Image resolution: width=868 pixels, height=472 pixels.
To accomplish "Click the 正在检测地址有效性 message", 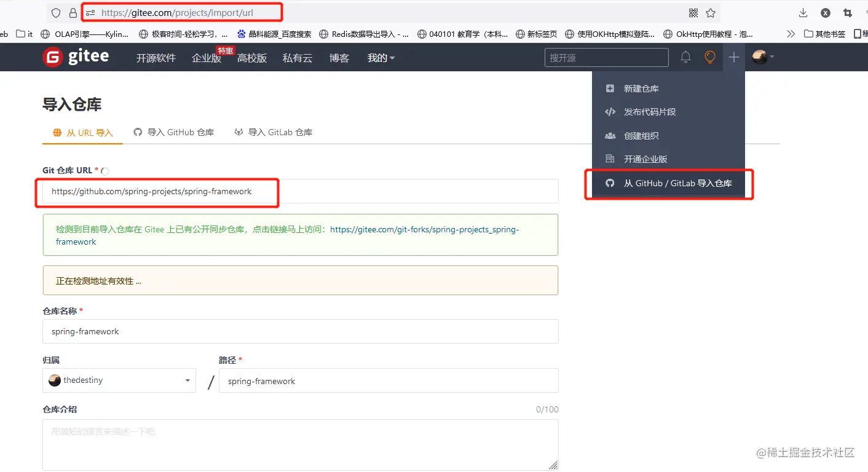I will (x=301, y=280).
